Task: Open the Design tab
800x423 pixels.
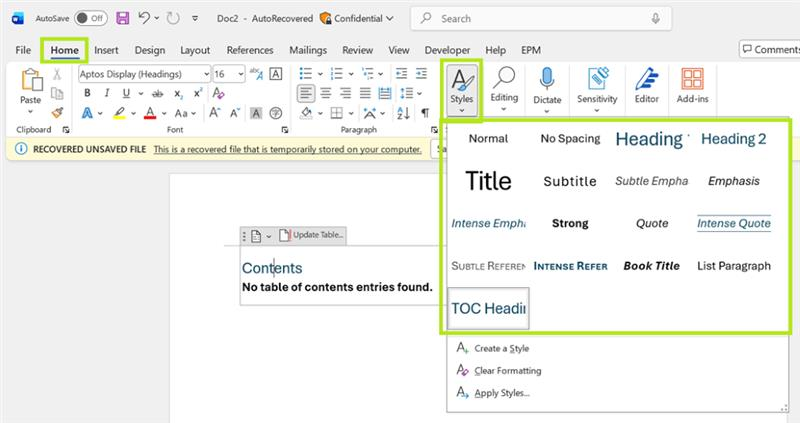Action: click(x=149, y=50)
